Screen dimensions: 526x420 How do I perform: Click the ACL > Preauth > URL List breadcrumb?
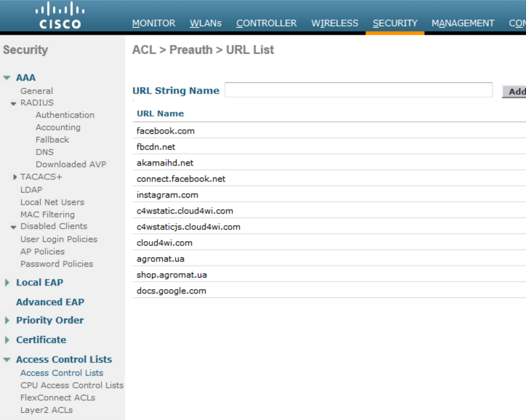[203, 50]
